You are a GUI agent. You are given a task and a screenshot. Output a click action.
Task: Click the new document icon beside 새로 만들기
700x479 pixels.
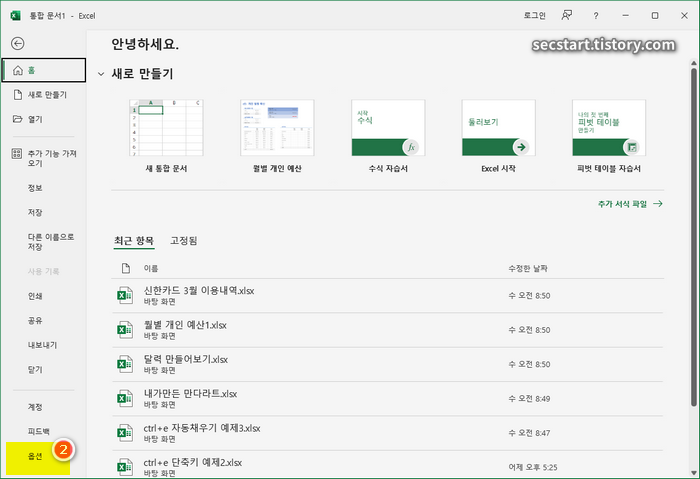(x=17, y=95)
